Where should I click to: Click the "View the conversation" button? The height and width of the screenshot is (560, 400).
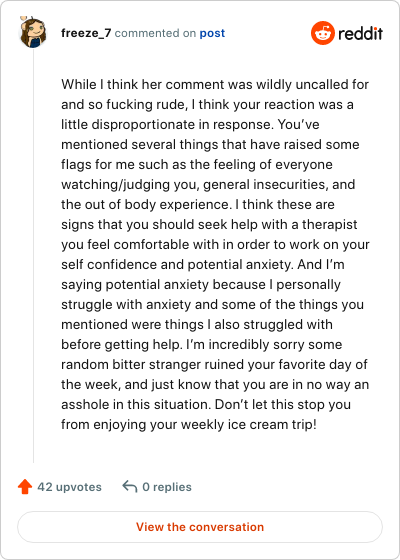200,527
